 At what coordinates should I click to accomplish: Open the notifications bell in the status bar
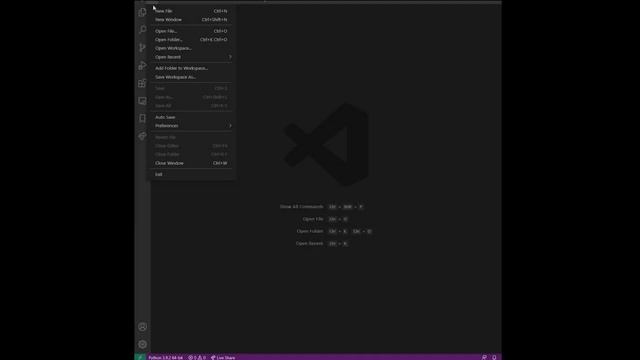pos(494,357)
